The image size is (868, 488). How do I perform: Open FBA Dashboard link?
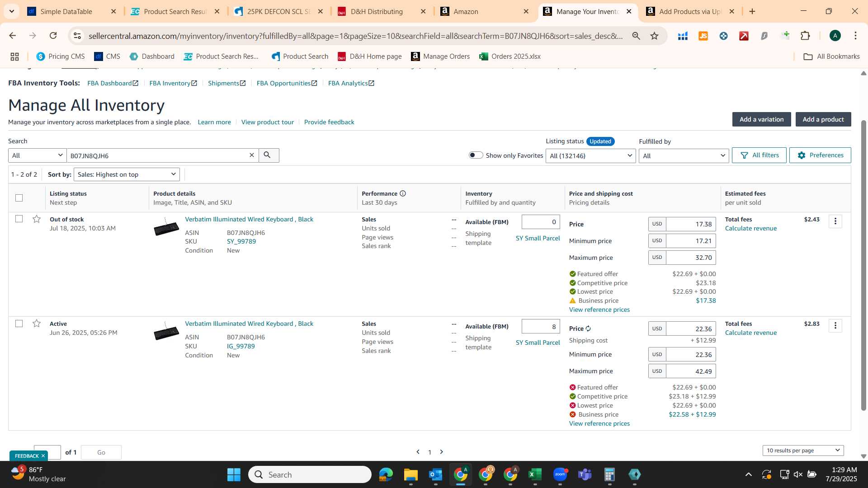click(x=113, y=83)
